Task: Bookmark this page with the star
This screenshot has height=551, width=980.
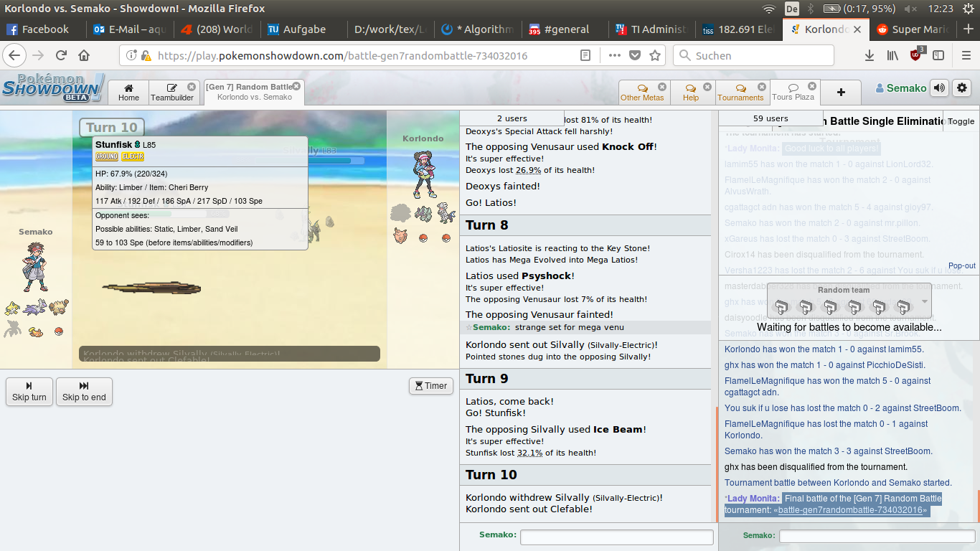Action: (x=654, y=55)
